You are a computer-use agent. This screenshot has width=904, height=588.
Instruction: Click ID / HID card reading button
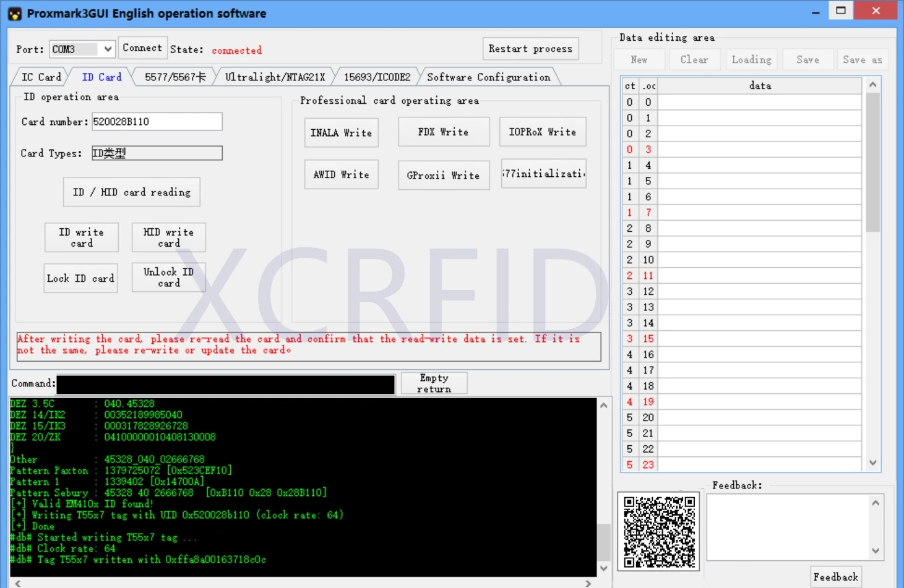[x=132, y=192]
